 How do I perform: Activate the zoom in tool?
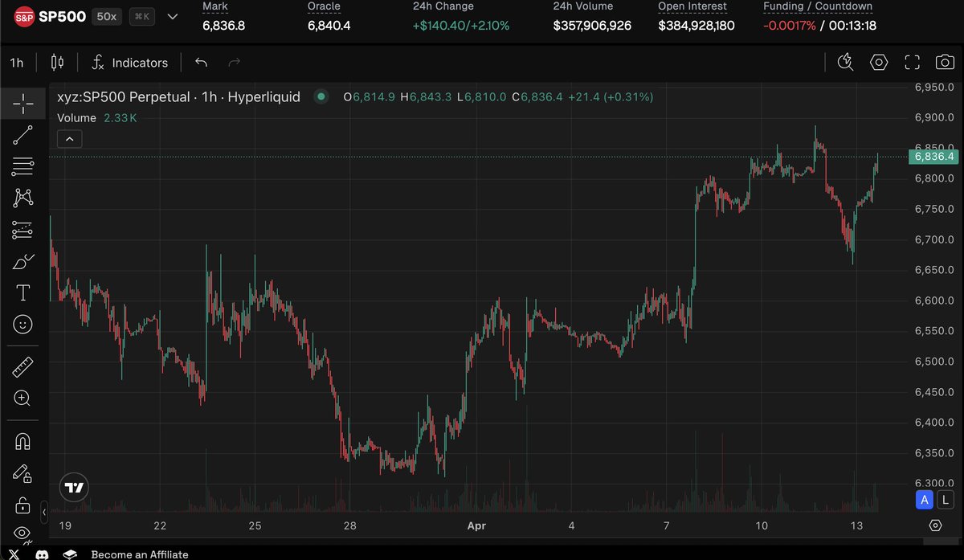point(22,398)
